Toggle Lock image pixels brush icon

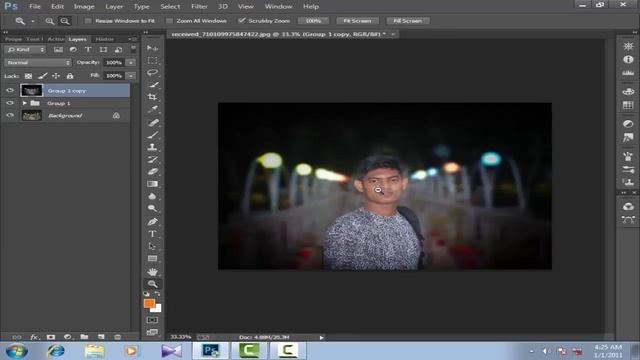42,76
